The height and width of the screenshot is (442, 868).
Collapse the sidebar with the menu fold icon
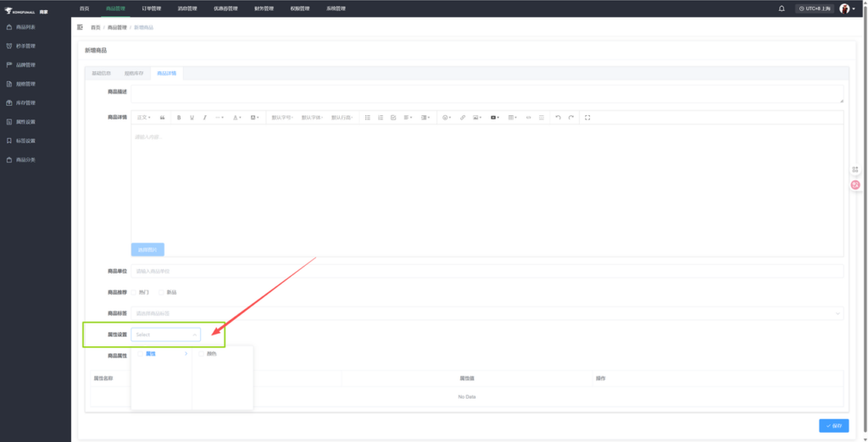[x=81, y=27]
